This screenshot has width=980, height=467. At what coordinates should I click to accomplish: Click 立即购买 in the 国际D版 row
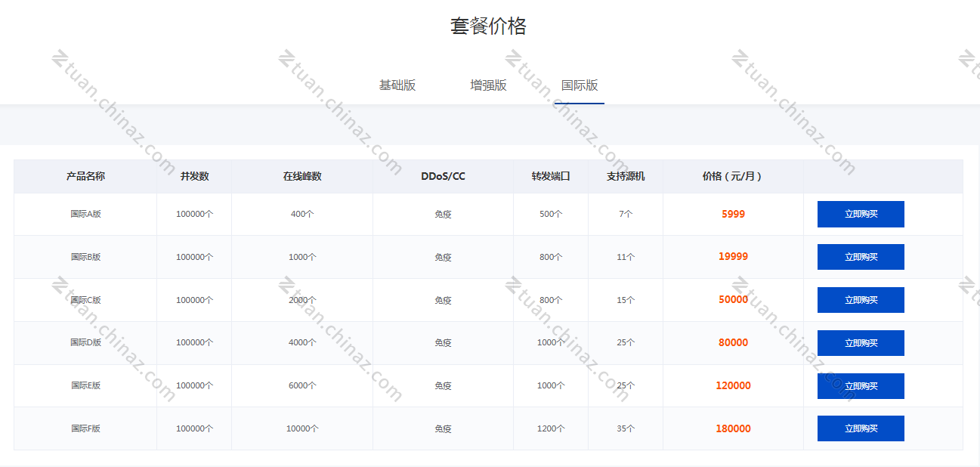click(861, 343)
